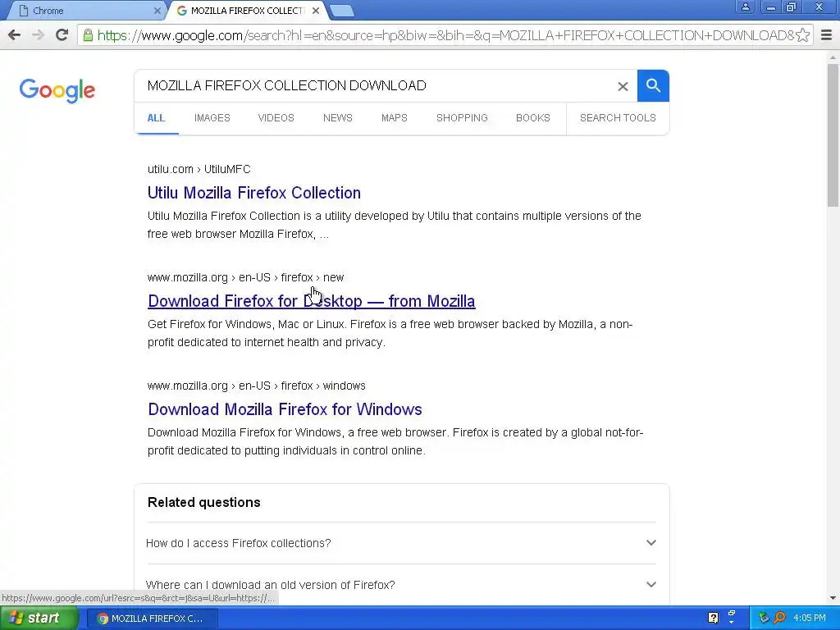Switch to IMAGES results
840x630 pixels.
[x=212, y=118]
